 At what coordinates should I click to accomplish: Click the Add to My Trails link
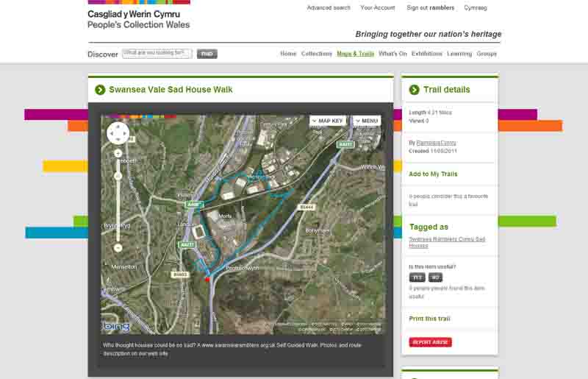coord(433,174)
